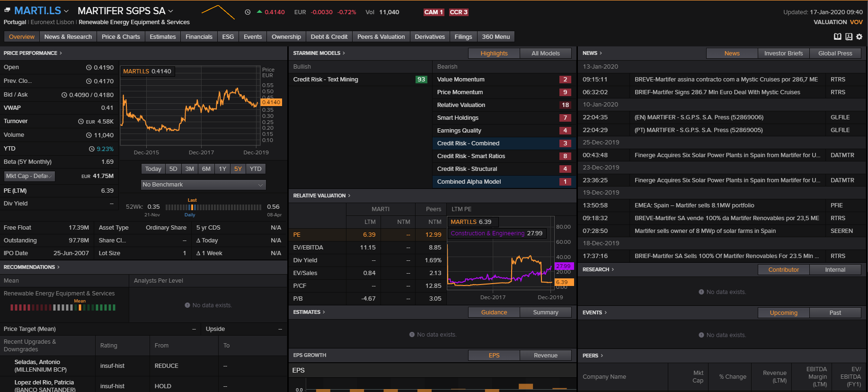The height and width of the screenshot is (392, 868).
Task: Click the clock icon beside YTD value
Action: 92,149
